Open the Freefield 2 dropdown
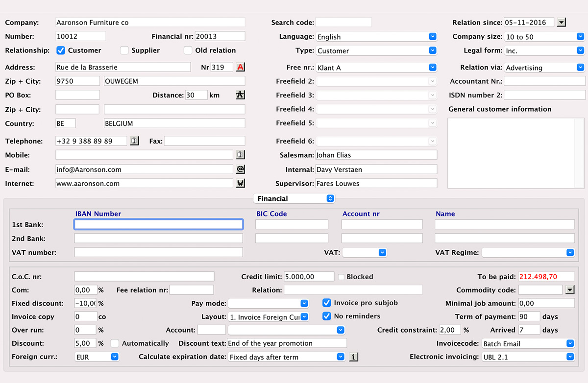 click(x=376, y=81)
